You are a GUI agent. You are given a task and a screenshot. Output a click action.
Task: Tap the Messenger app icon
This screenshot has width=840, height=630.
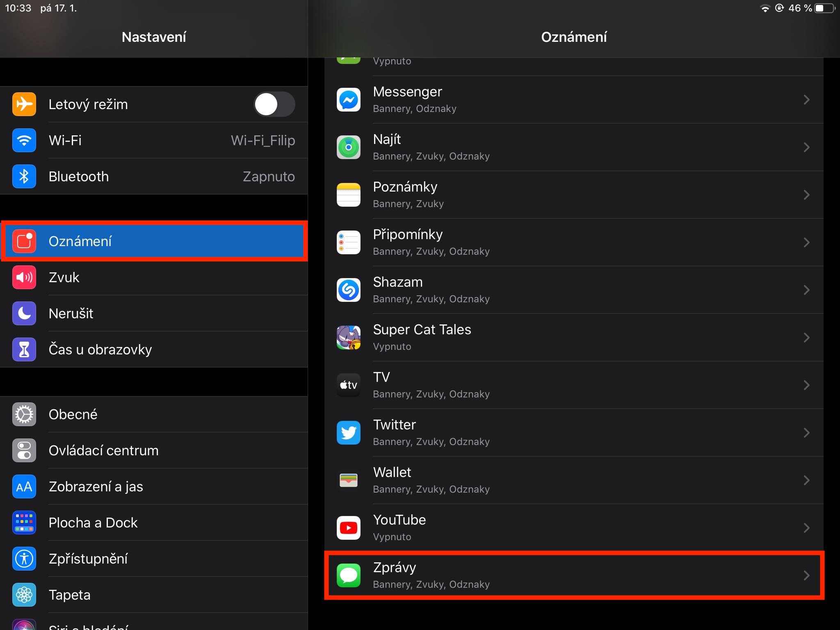coord(348,100)
